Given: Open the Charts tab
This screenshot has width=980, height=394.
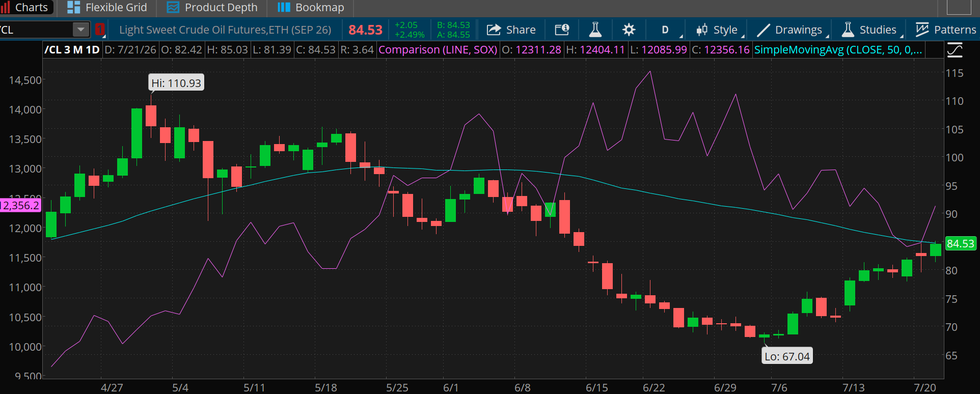Looking at the screenshot, I should (26, 7).
